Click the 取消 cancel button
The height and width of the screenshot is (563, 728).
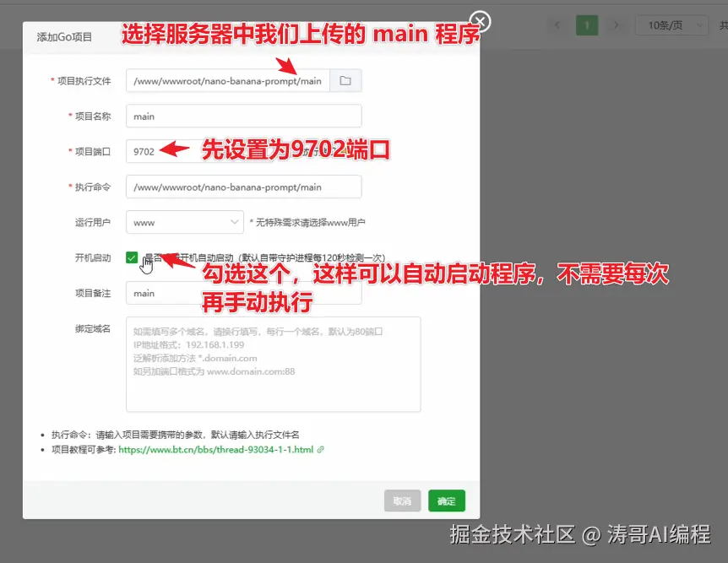tap(402, 501)
